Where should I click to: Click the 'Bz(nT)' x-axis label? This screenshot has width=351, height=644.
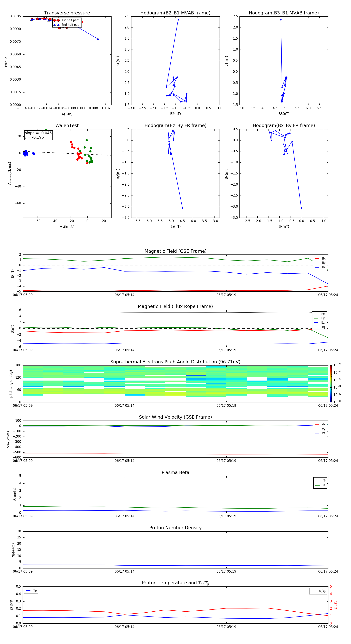(x=175, y=227)
